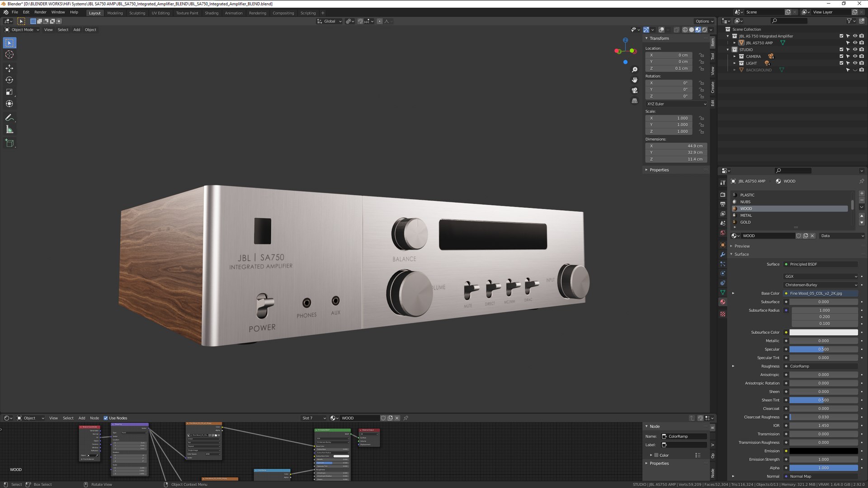Viewport: 868px width, 488px height.
Task: Pick the Annotate pencil tool
Action: coord(9,117)
